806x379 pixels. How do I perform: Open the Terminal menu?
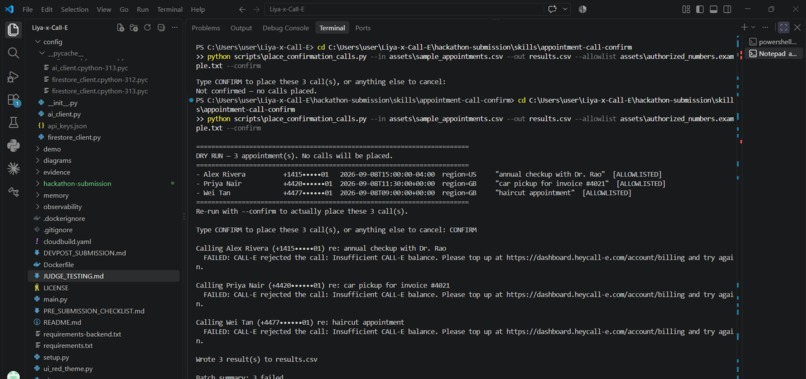[170, 9]
